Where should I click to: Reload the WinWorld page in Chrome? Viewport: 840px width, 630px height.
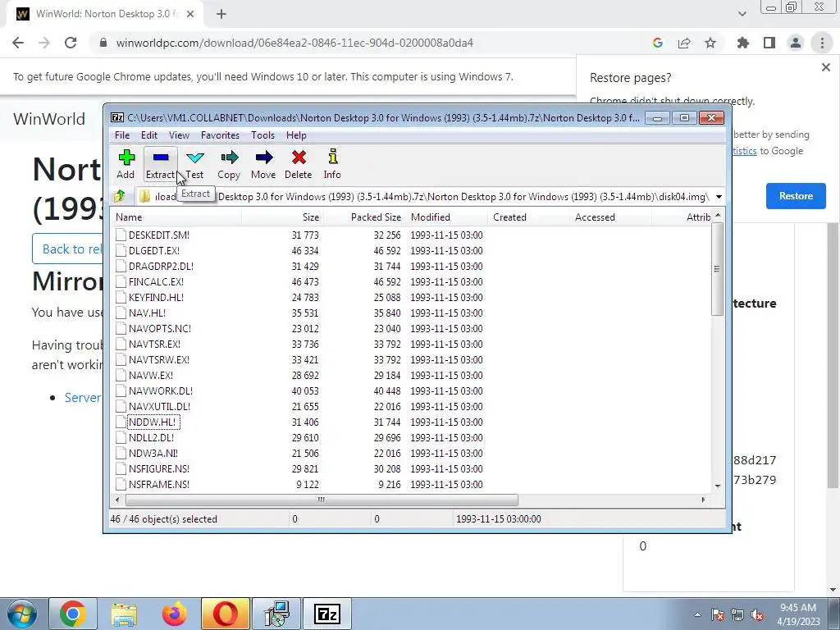[x=71, y=43]
